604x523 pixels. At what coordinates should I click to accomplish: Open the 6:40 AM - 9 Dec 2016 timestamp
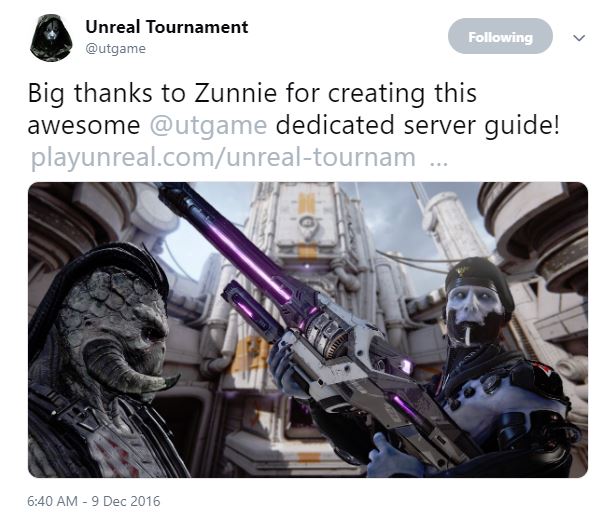94,501
